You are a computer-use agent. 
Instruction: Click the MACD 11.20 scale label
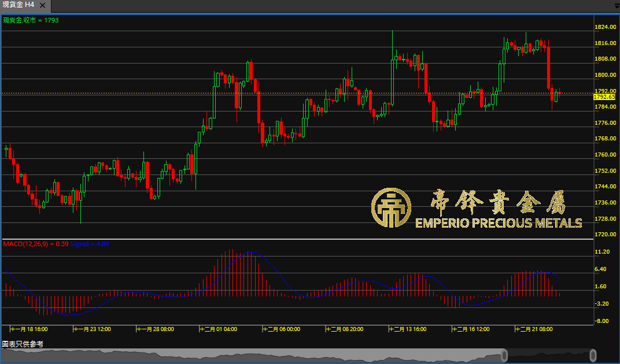tap(602, 252)
